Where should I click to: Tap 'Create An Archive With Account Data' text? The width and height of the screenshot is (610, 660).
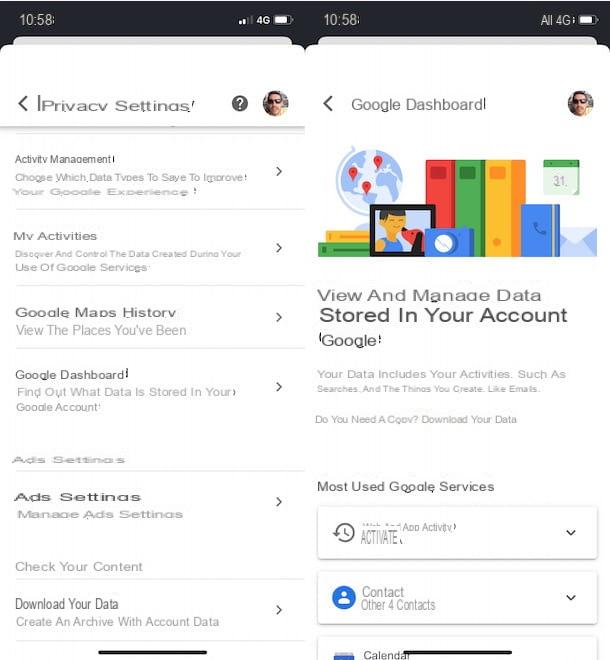pos(117,622)
